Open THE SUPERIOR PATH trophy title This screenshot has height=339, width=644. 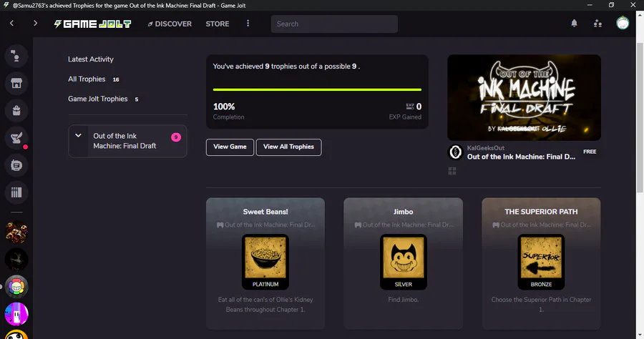541,212
